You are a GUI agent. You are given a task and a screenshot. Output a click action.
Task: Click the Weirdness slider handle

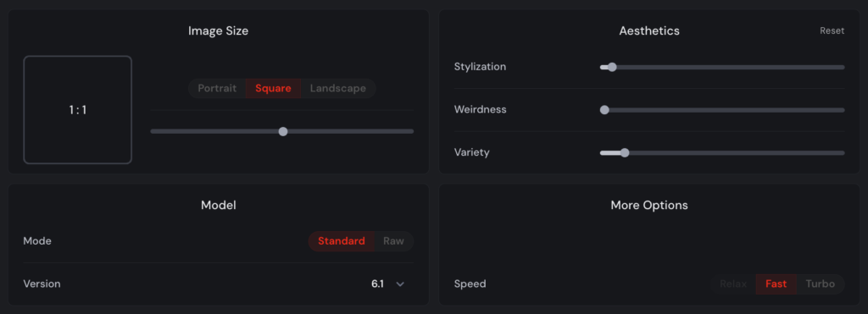pyautogui.click(x=604, y=110)
